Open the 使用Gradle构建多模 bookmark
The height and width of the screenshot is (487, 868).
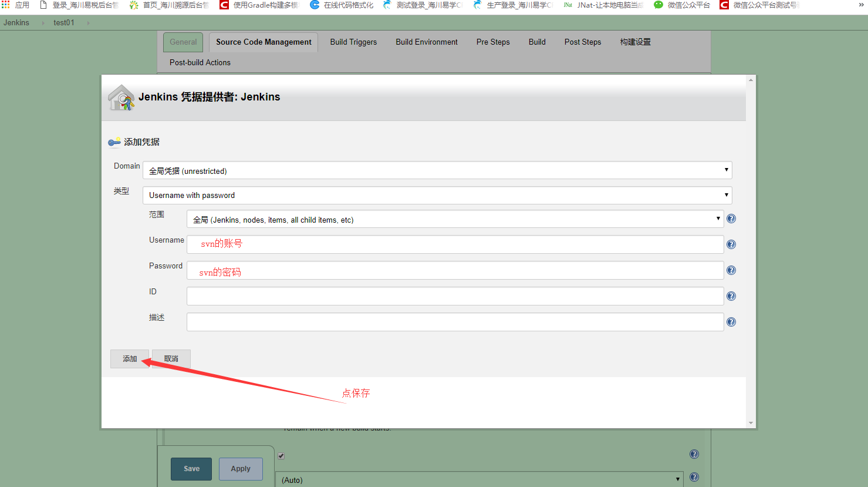[259, 5]
